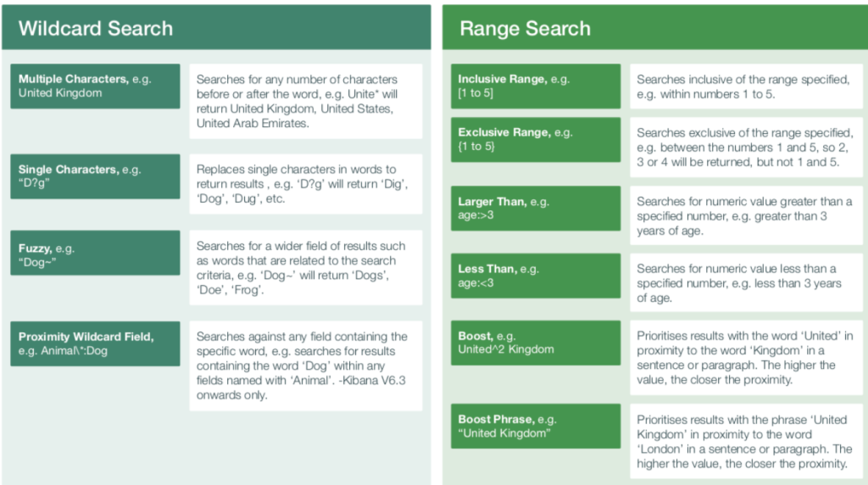
Task: Click the Range Search header
Action: (x=525, y=28)
